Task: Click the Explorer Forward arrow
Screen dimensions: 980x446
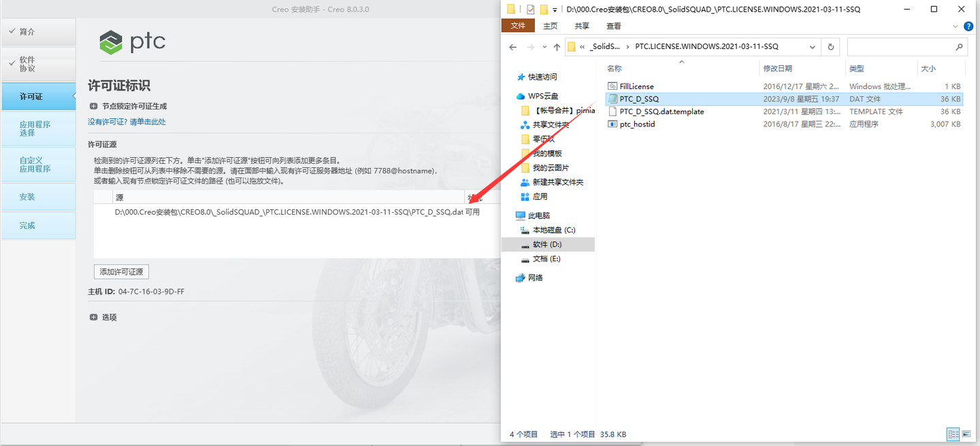Action: point(531,47)
